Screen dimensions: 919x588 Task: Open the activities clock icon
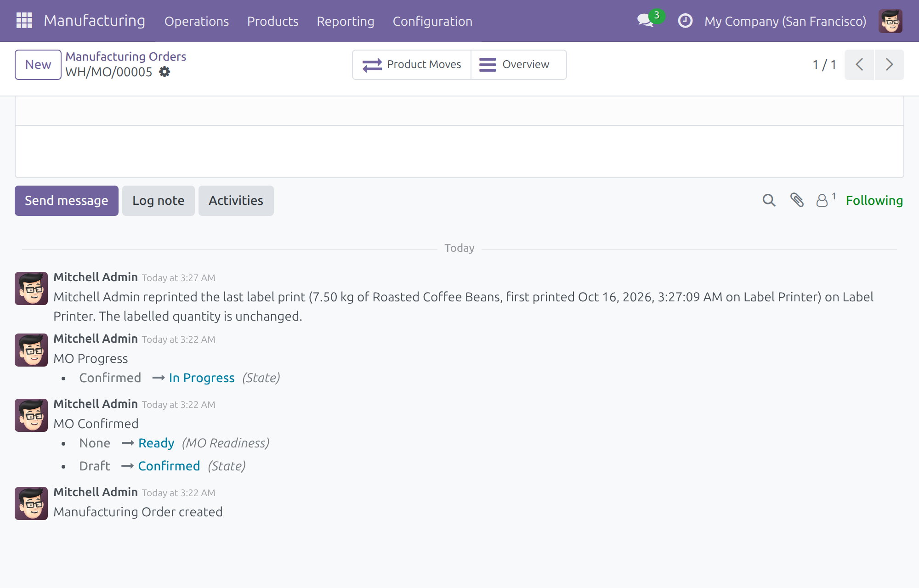(x=685, y=21)
